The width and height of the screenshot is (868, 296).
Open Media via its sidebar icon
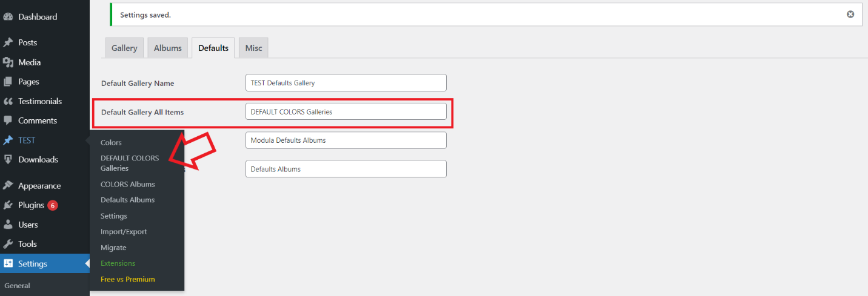tap(8, 62)
